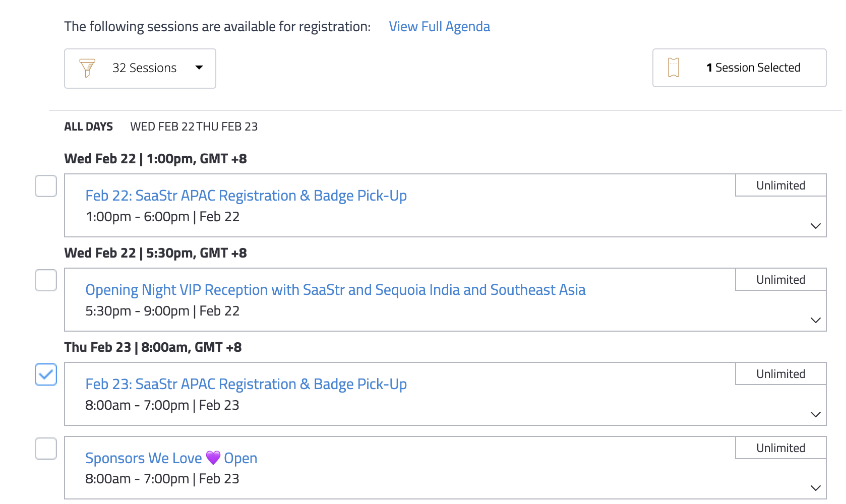Click the ticket icon beside Session Selected
The image size is (846, 504).
point(674,68)
